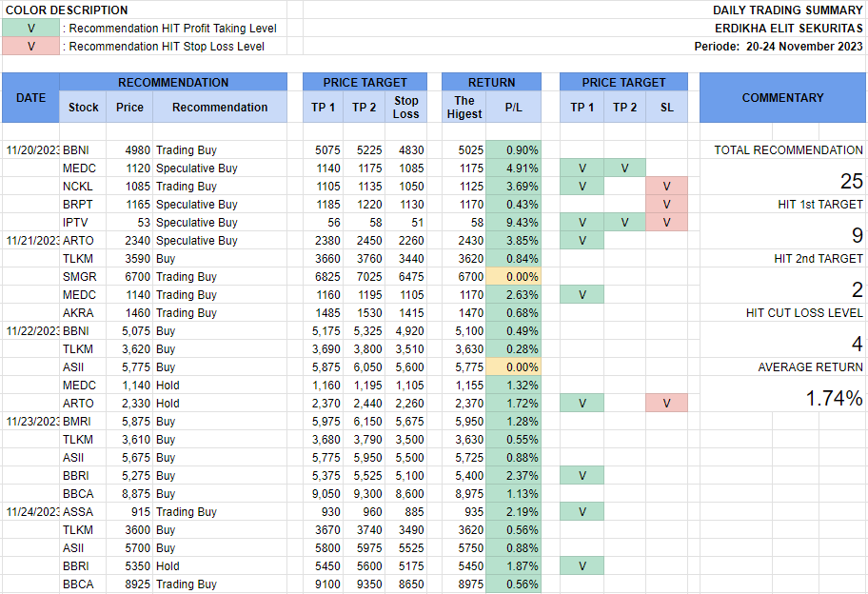This screenshot has width=868, height=594.
Task: Select the DATE column header
Action: [x=30, y=98]
